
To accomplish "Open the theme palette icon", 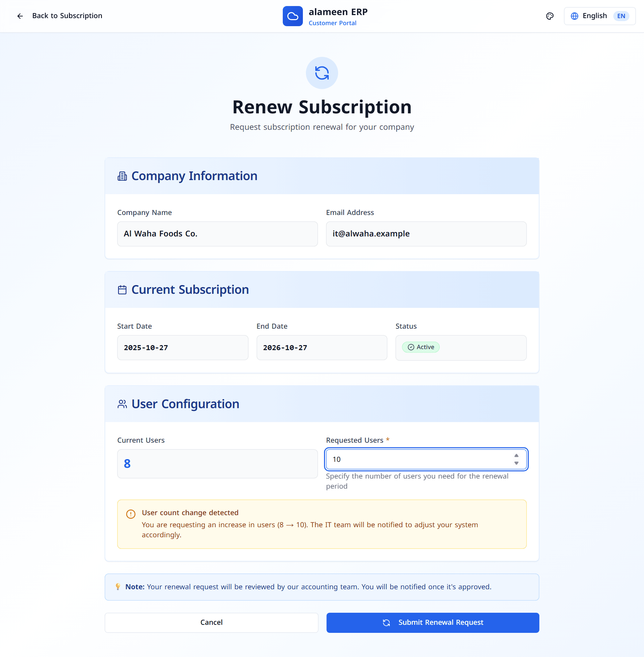I will pyautogui.click(x=550, y=16).
